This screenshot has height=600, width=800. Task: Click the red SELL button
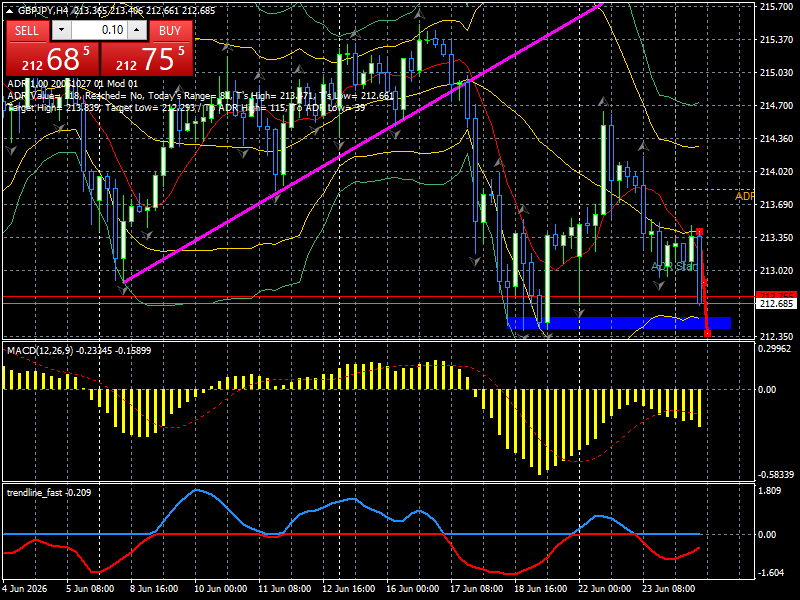28,31
